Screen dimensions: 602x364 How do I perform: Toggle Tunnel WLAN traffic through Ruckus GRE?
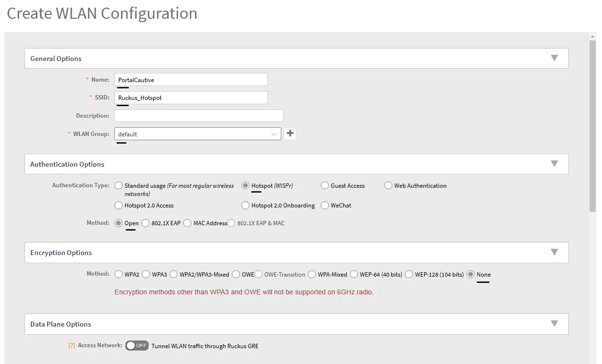tap(137, 346)
